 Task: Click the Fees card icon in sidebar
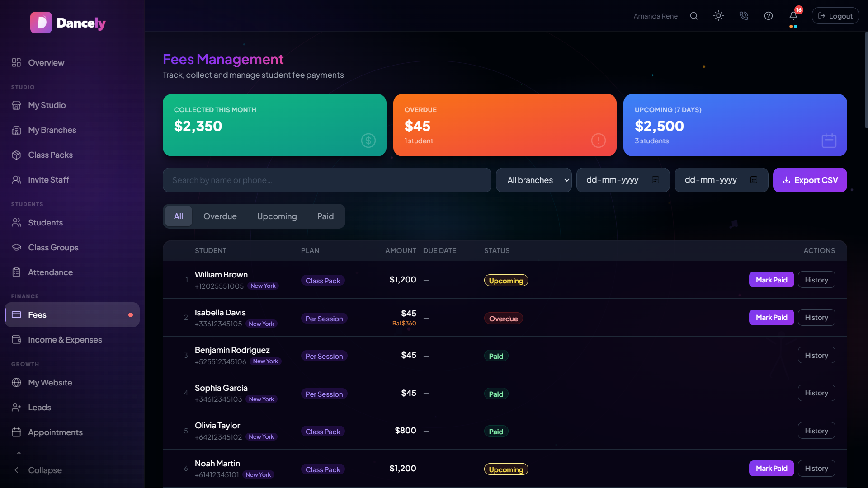click(17, 314)
